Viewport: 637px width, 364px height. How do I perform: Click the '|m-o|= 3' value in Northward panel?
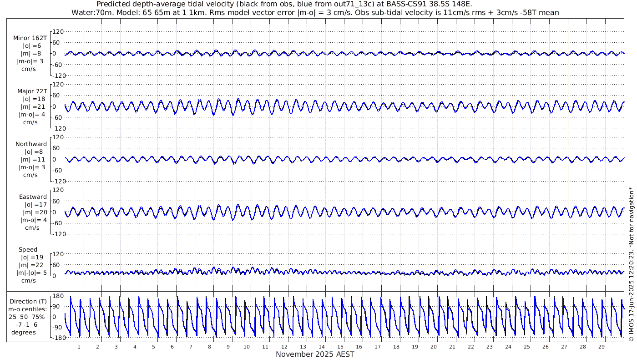tap(31, 167)
